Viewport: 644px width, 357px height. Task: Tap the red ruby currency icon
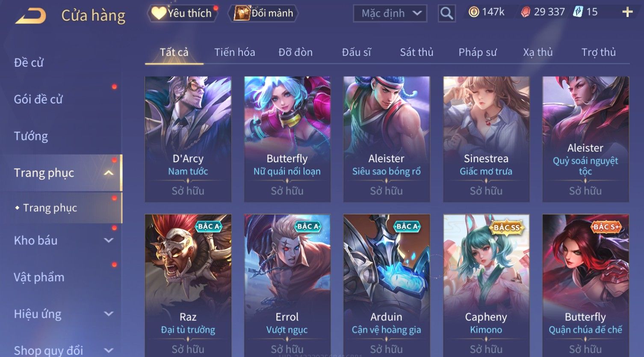click(x=526, y=12)
